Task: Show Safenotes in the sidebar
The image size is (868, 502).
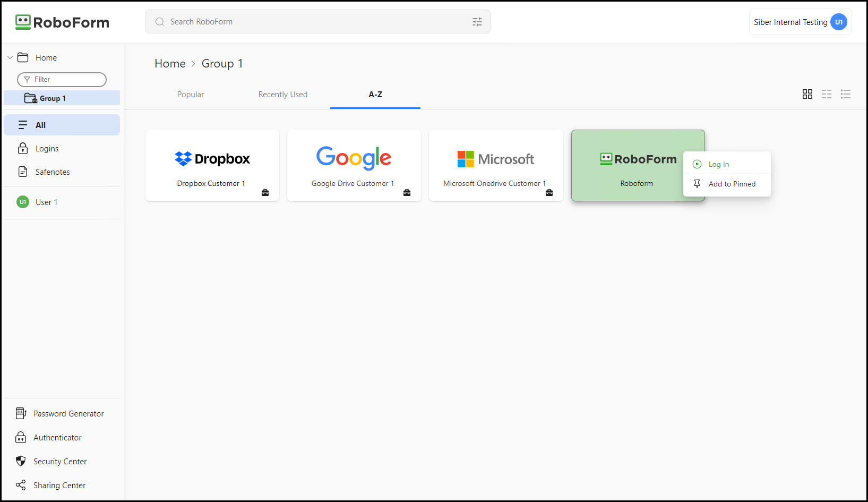Action: click(x=53, y=172)
